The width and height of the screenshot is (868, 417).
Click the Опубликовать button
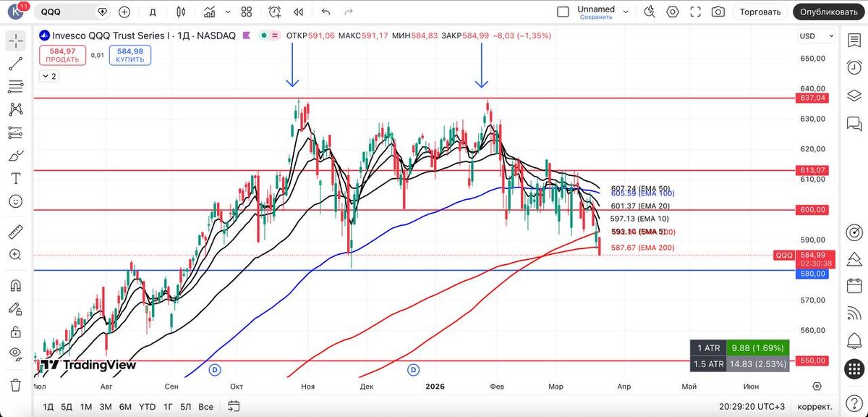pyautogui.click(x=830, y=12)
